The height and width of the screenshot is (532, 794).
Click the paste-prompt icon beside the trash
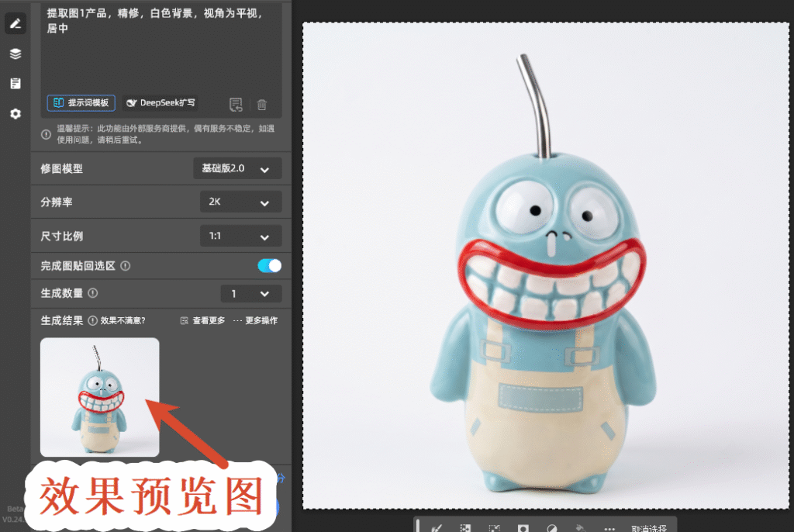(236, 105)
